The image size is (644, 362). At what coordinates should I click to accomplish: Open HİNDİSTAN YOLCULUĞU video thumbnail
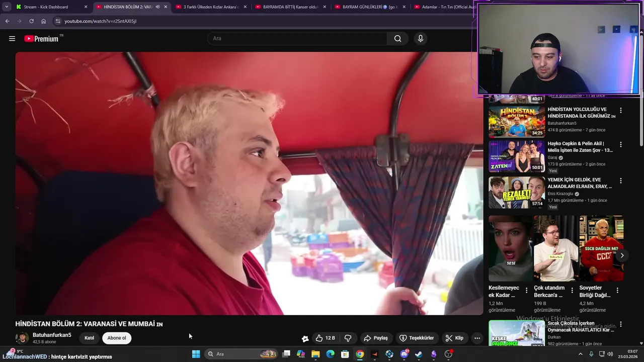(517, 121)
